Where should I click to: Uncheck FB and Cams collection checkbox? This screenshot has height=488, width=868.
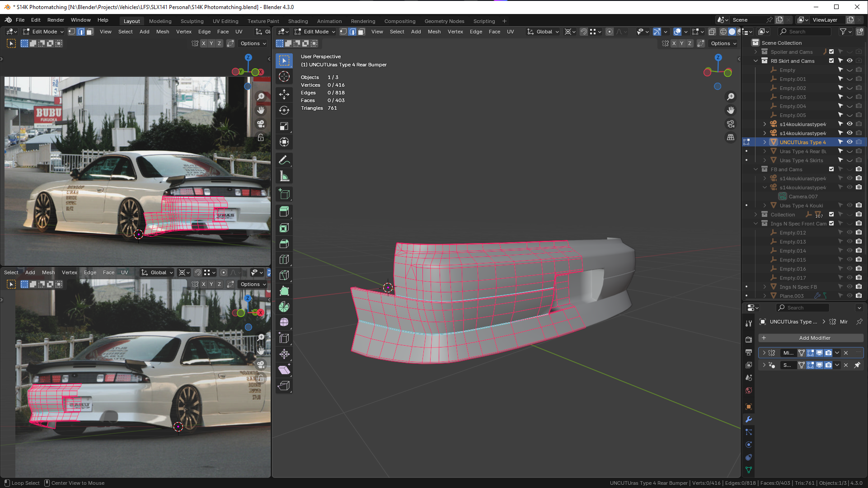[831, 169]
